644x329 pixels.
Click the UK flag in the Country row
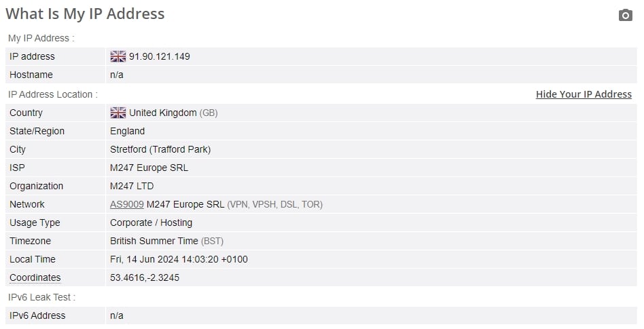(118, 113)
